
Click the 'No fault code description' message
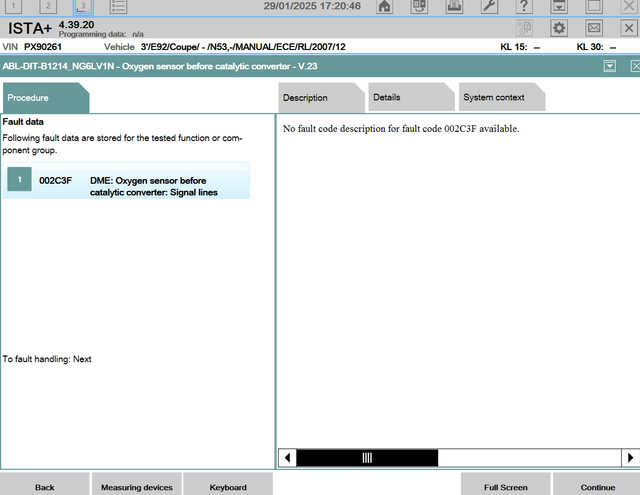coord(401,129)
